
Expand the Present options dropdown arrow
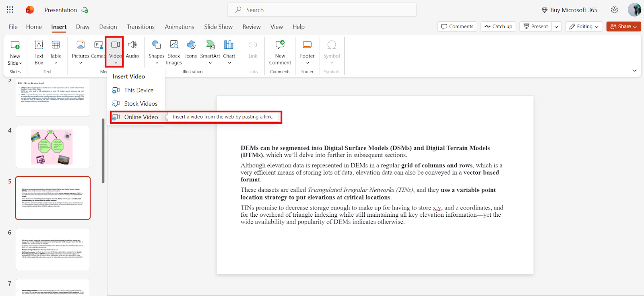(x=556, y=27)
